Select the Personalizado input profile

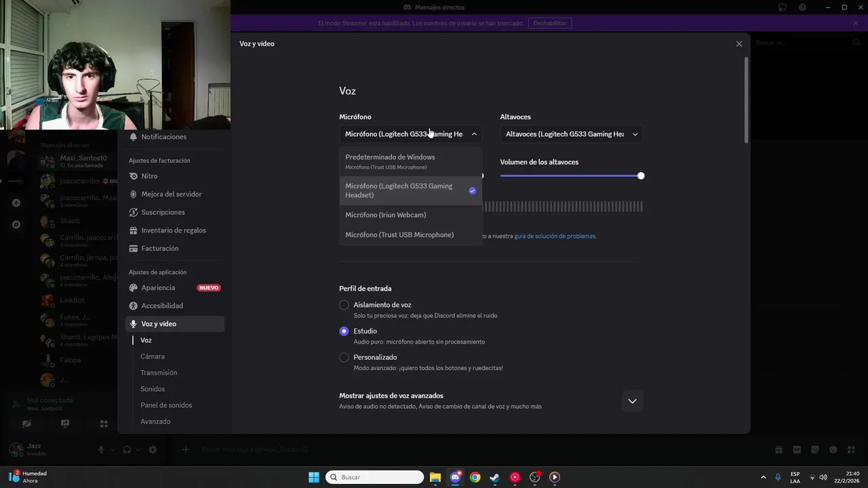click(x=344, y=357)
